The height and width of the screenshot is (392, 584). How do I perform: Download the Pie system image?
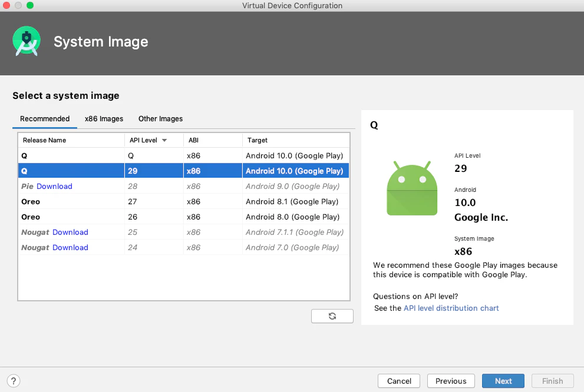point(54,187)
